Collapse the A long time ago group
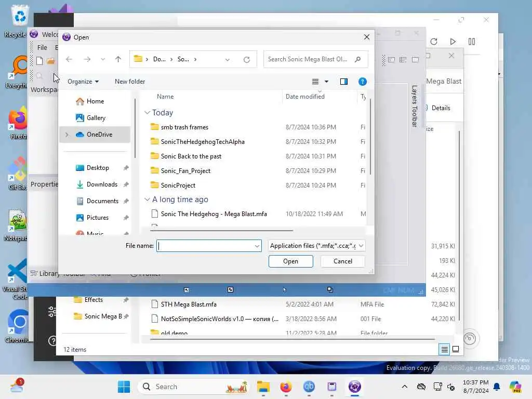 [147, 199]
